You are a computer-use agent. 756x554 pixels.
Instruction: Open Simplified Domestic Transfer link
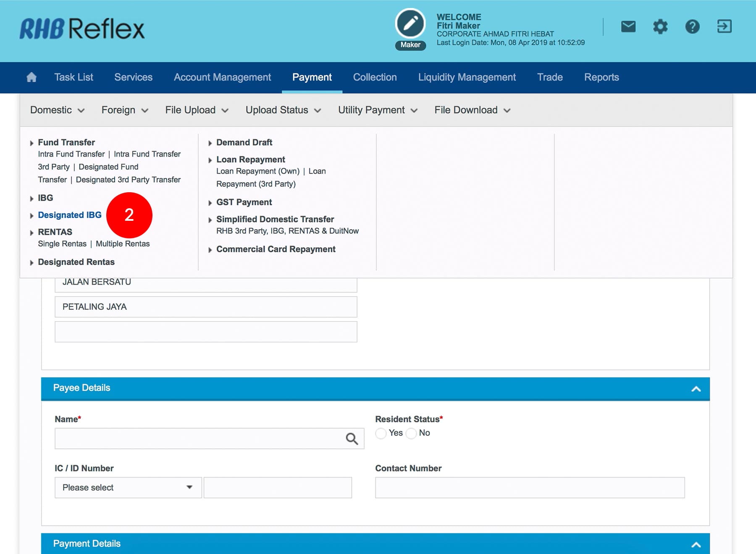click(275, 219)
